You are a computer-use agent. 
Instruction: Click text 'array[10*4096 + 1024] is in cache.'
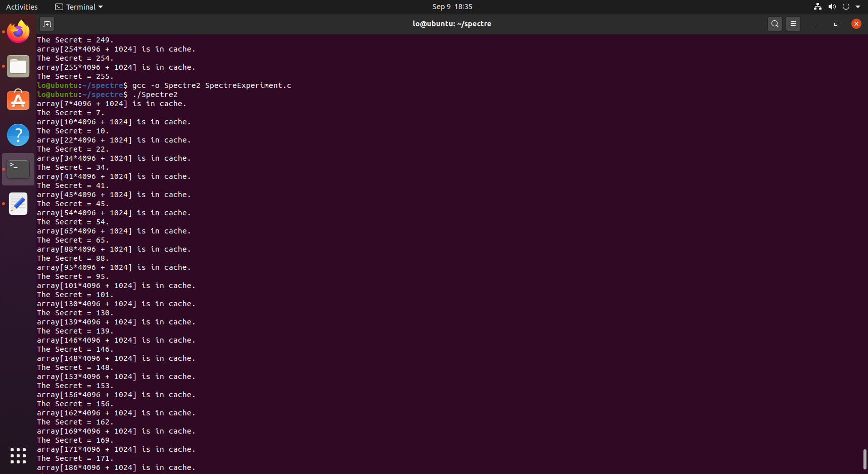coord(114,122)
